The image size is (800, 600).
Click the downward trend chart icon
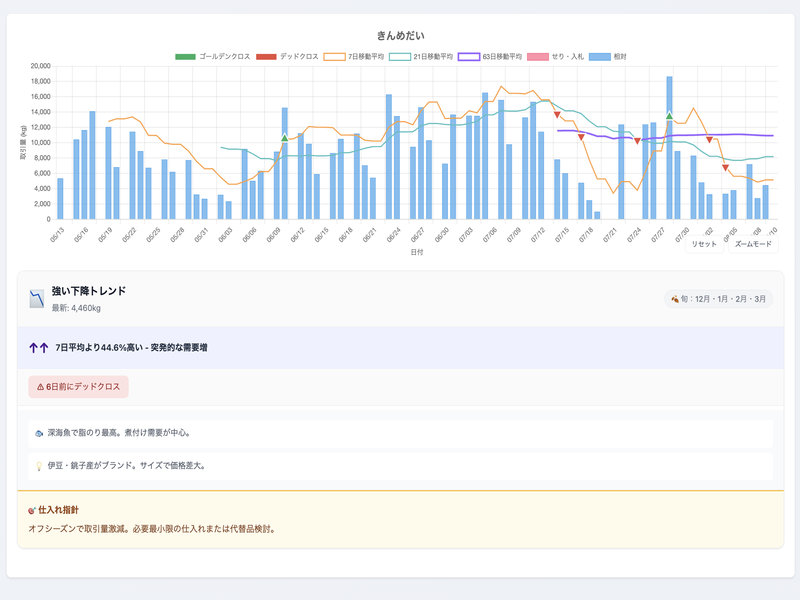tap(37, 299)
